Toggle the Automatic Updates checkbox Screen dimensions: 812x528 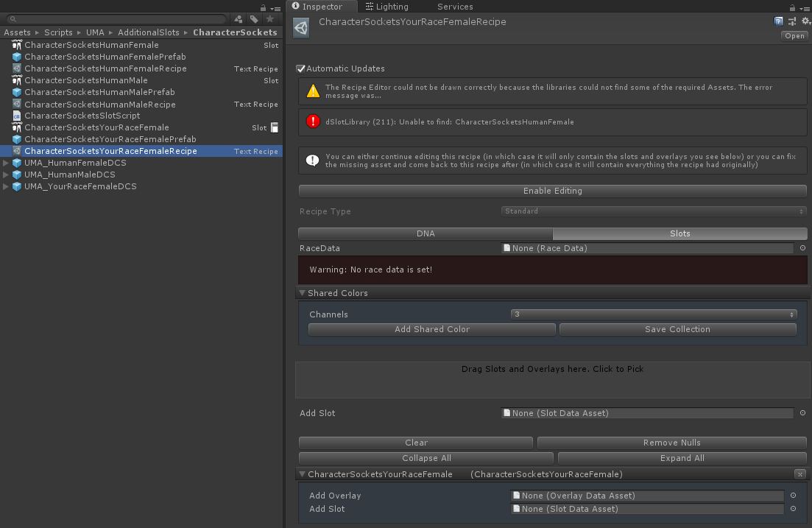click(301, 68)
